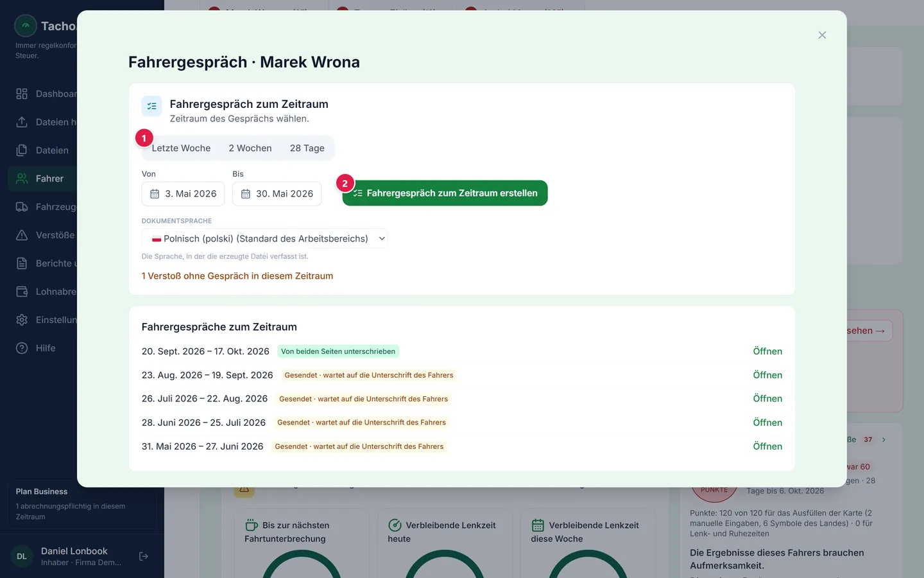
Task: Click the logout icon next to Daniel Lonbook
Action: tap(144, 556)
